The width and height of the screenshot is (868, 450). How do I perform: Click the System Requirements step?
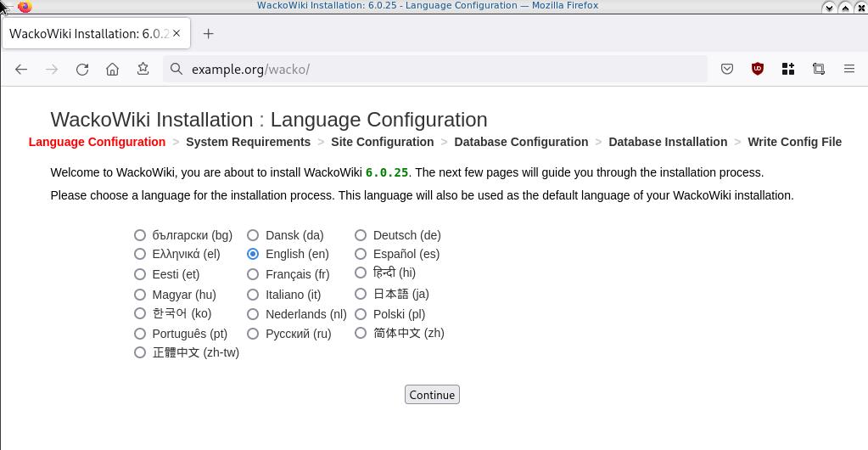pyautogui.click(x=248, y=142)
